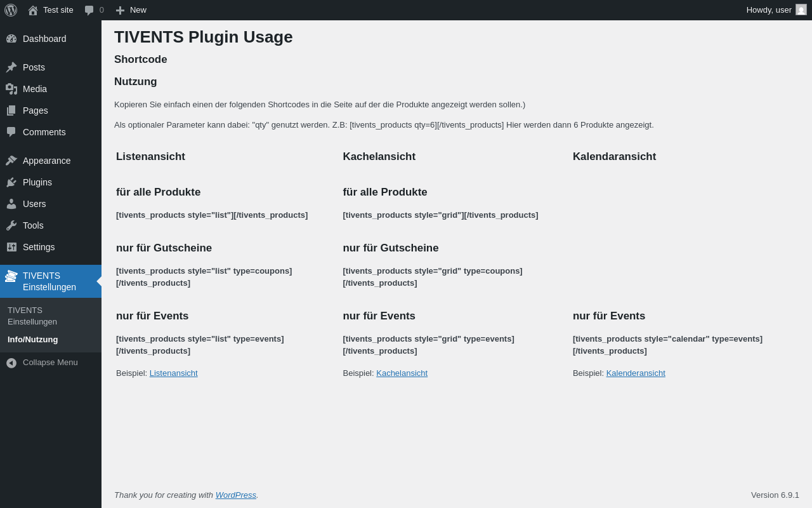Click the "Kopieren Sie einfach" instruction paragraph
Image resolution: width=812 pixels, height=508 pixels.
320,105
